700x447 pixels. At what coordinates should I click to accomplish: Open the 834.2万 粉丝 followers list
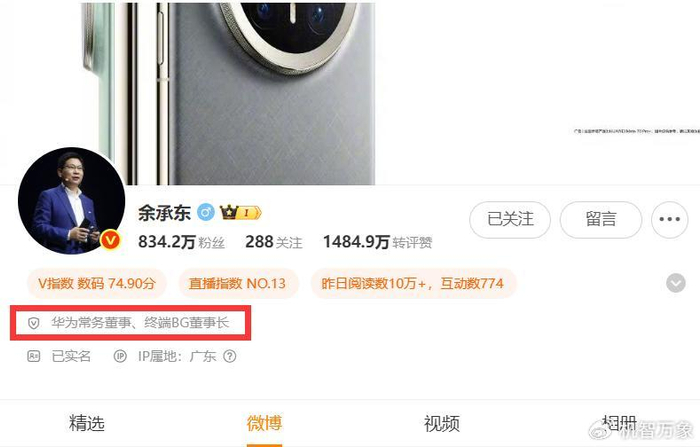coord(181,242)
